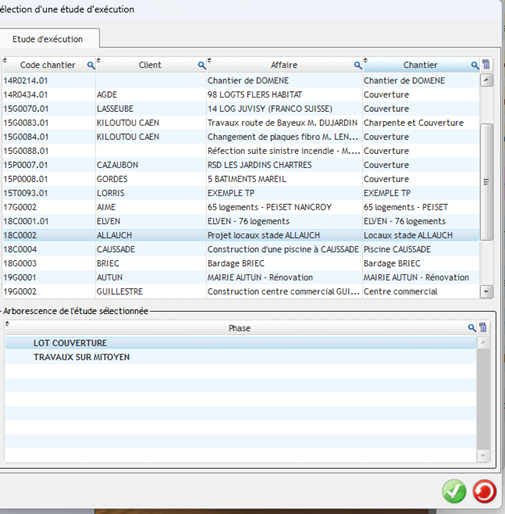Select row with code 14R0214.01
This screenshot has width=505, height=514.
click(241, 81)
